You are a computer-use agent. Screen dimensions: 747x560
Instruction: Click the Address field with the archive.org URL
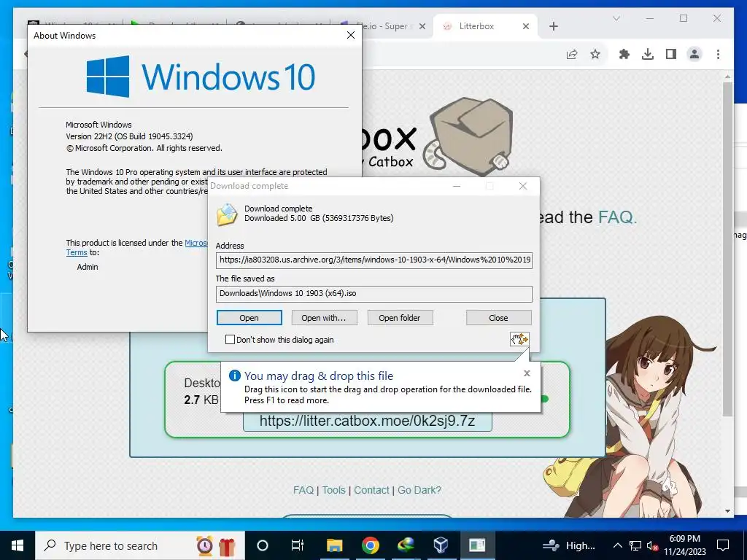tap(374, 260)
